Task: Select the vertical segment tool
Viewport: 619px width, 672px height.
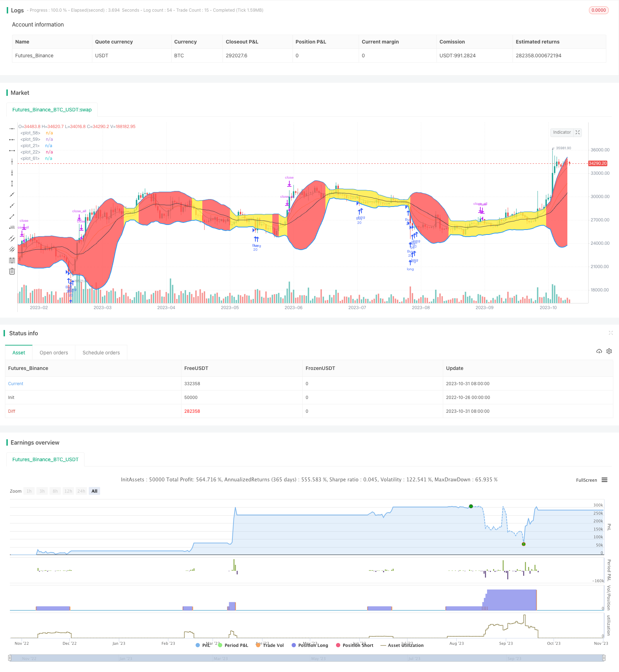Action: tap(12, 184)
